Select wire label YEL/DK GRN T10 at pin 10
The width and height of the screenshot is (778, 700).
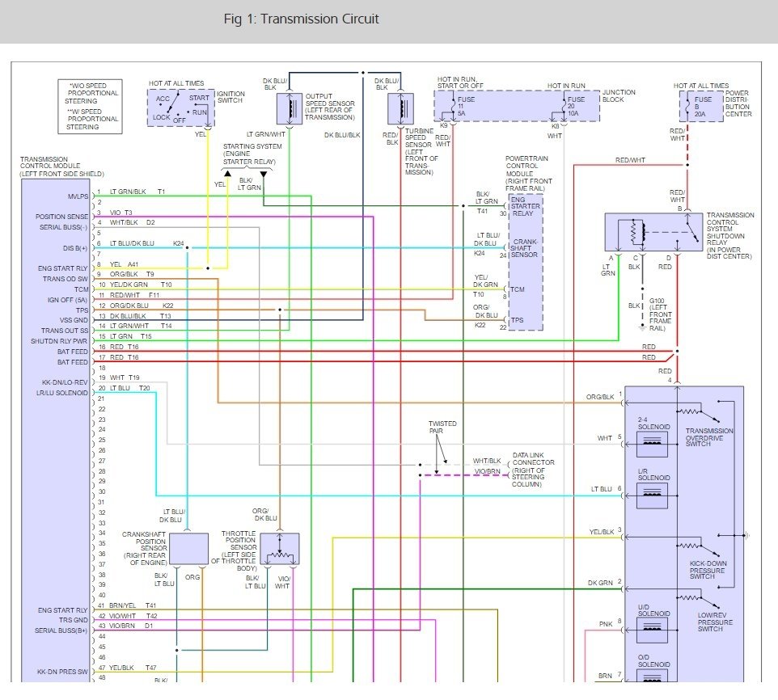coord(141,285)
